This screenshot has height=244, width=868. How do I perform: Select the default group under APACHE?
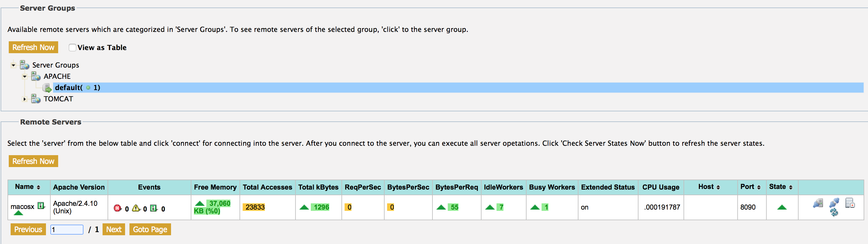pos(78,88)
